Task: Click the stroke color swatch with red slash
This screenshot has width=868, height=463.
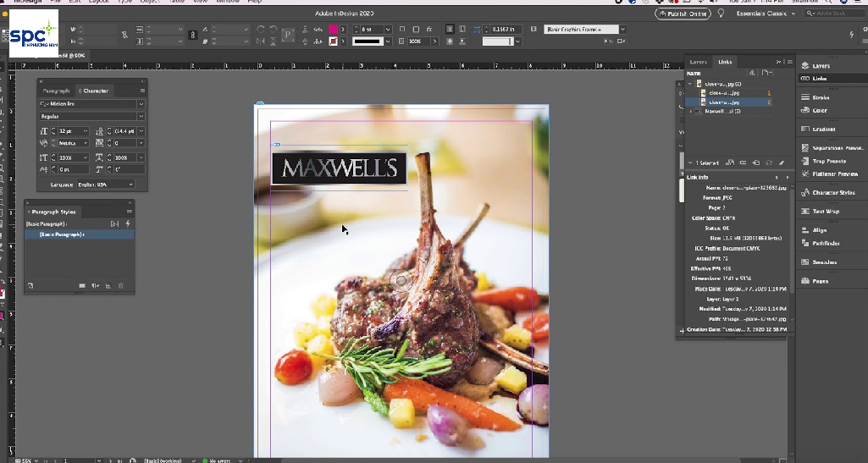Action: (x=334, y=41)
